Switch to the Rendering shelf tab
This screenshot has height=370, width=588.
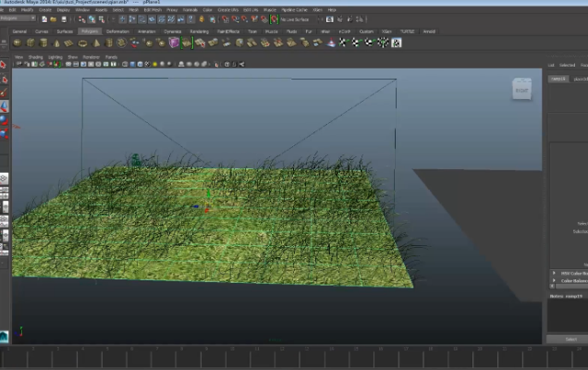[199, 31]
